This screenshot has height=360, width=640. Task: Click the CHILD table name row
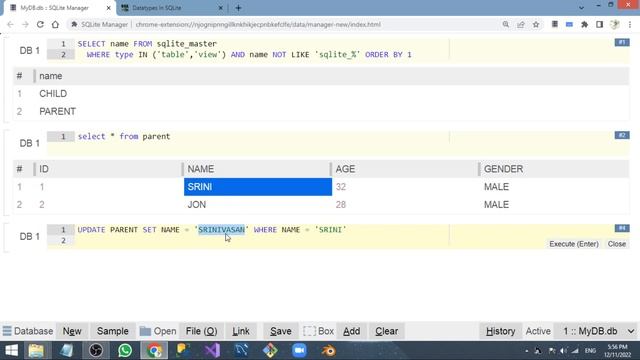(x=321, y=93)
